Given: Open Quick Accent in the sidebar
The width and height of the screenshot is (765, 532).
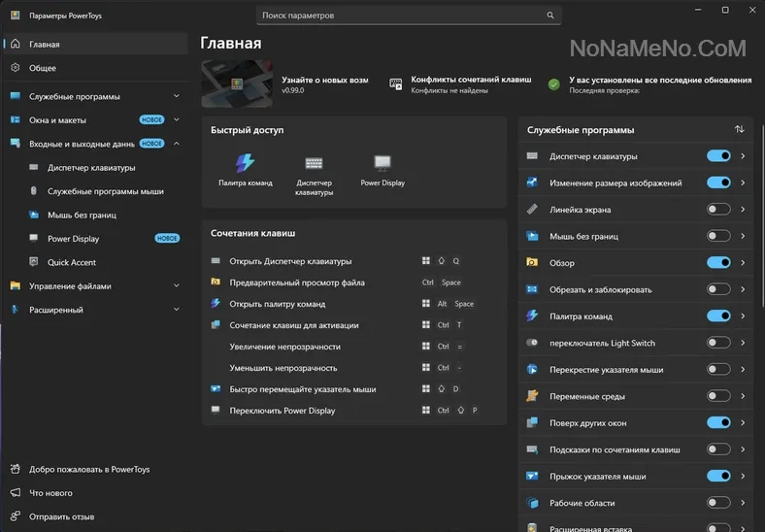Looking at the screenshot, I should pyautogui.click(x=72, y=262).
